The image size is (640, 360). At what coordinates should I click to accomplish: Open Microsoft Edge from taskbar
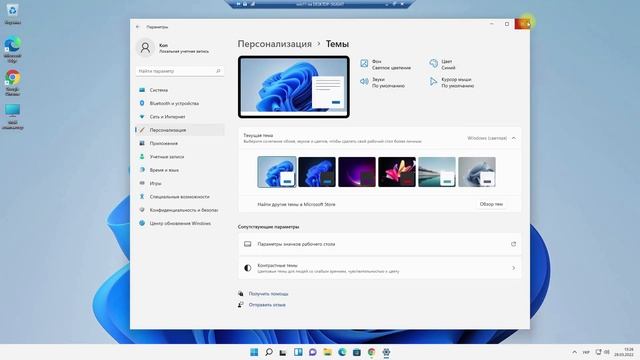[342, 352]
